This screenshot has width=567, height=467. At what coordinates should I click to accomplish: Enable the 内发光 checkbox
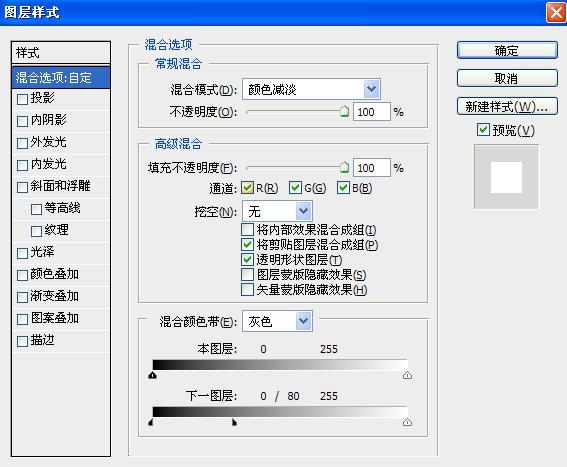[x=22, y=165]
